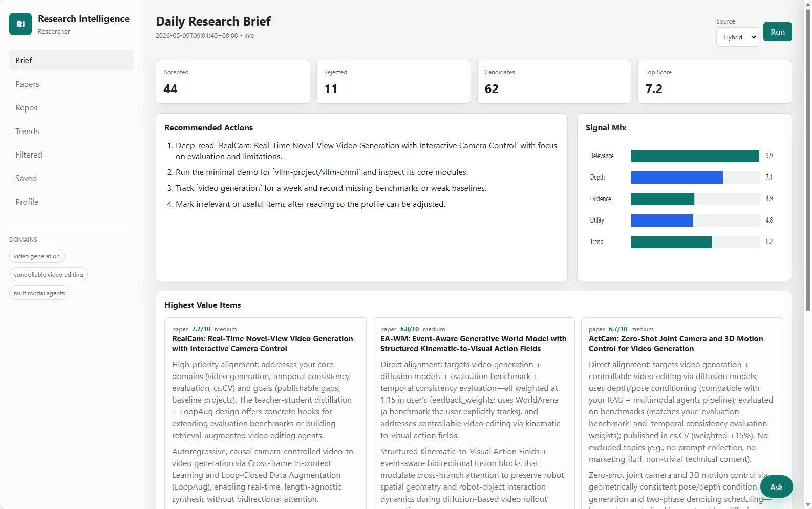
Task: Click the Accepted count card
Action: point(233,82)
